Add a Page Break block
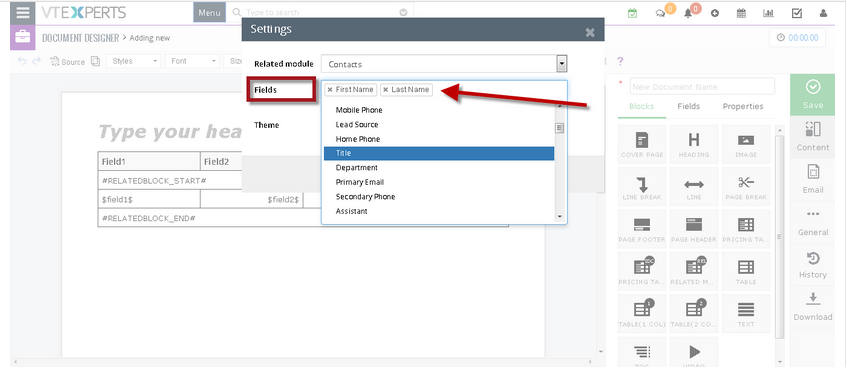 [746, 187]
